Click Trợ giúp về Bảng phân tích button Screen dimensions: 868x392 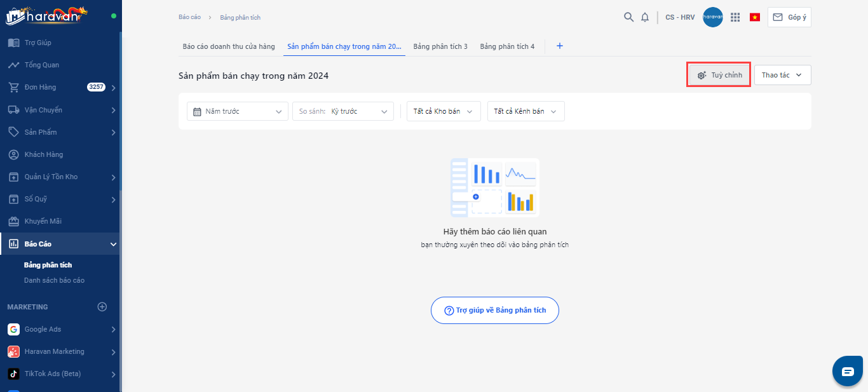coord(495,311)
